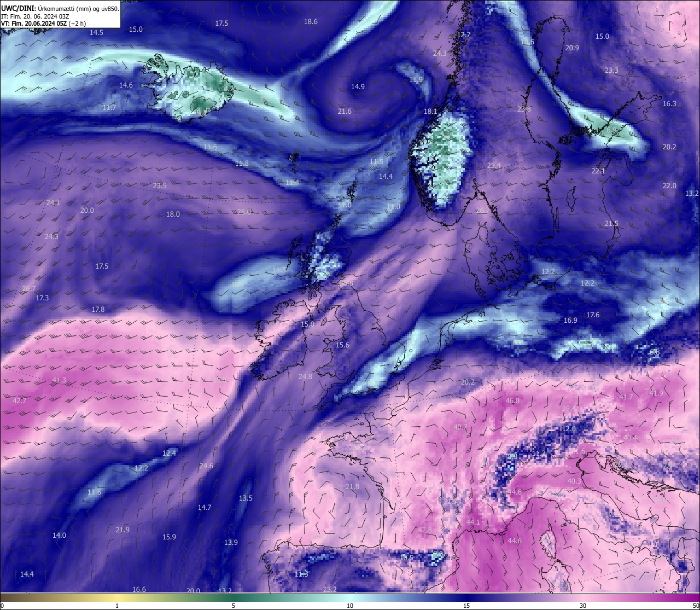
Task: Select the 14.0 value at lower left edge
Action: pos(59,536)
